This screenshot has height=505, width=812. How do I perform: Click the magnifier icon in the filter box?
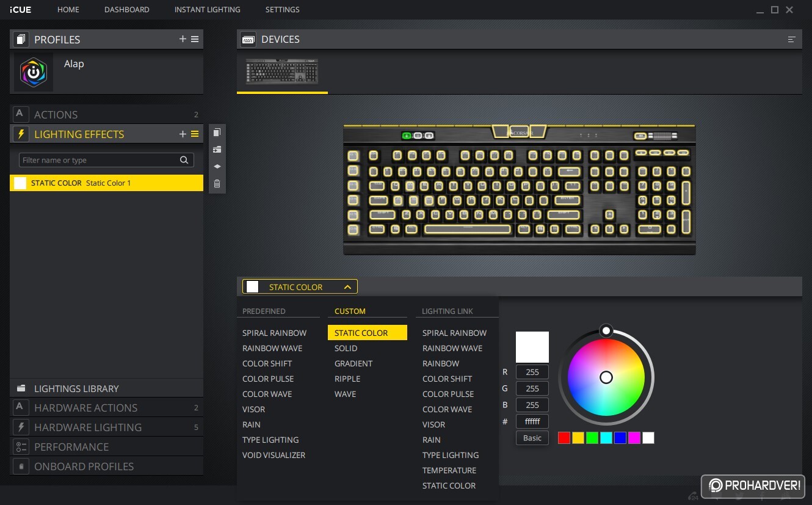[184, 160]
